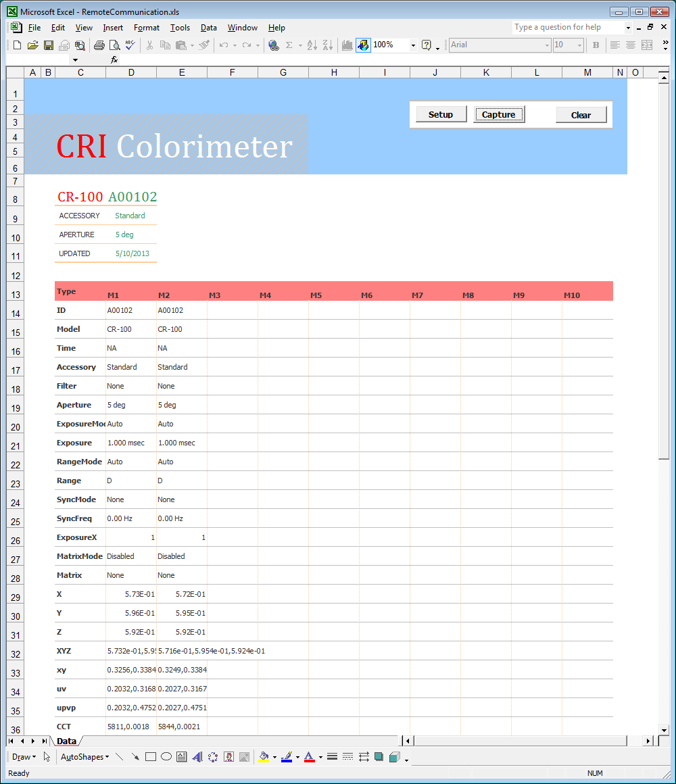Click the Insert Hyperlink globe icon
The image size is (676, 784).
click(274, 45)
